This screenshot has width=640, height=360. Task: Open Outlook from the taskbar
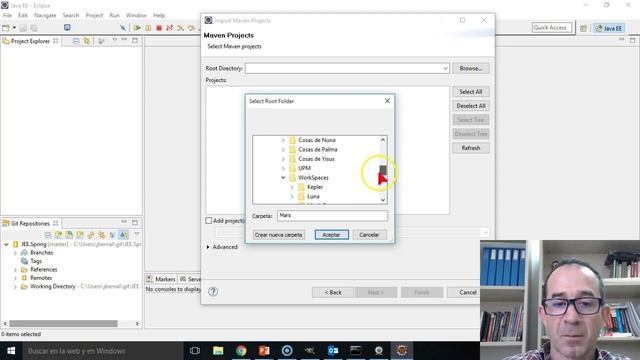pyautogui.click(x=333, y=351)
